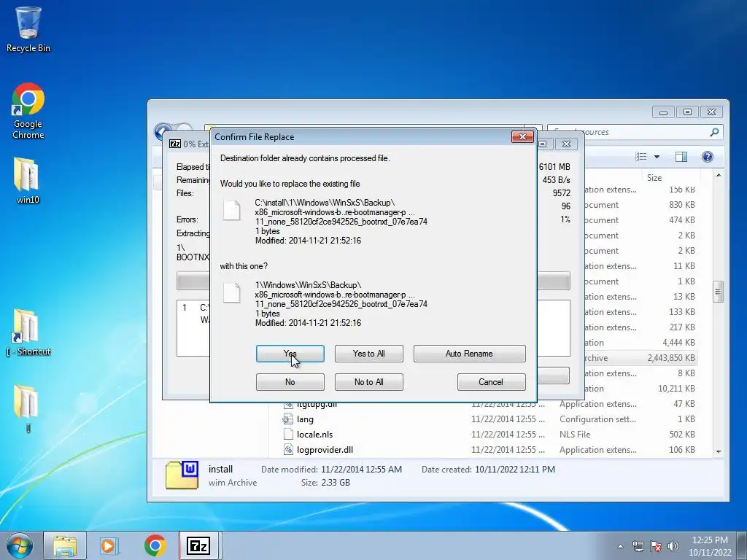747x560 pixels.
Task: Choose No to All button
Action: [368, 382]
